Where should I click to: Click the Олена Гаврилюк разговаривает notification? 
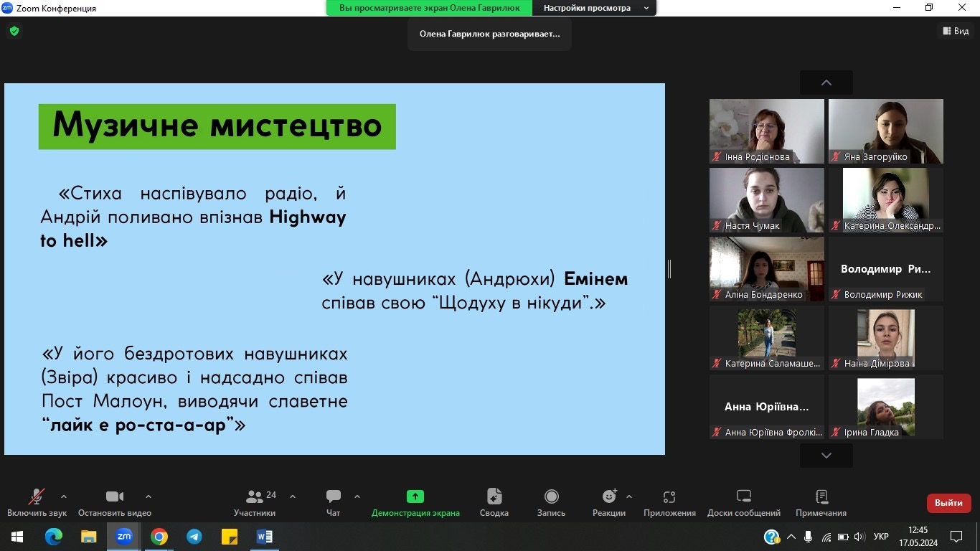489,34
